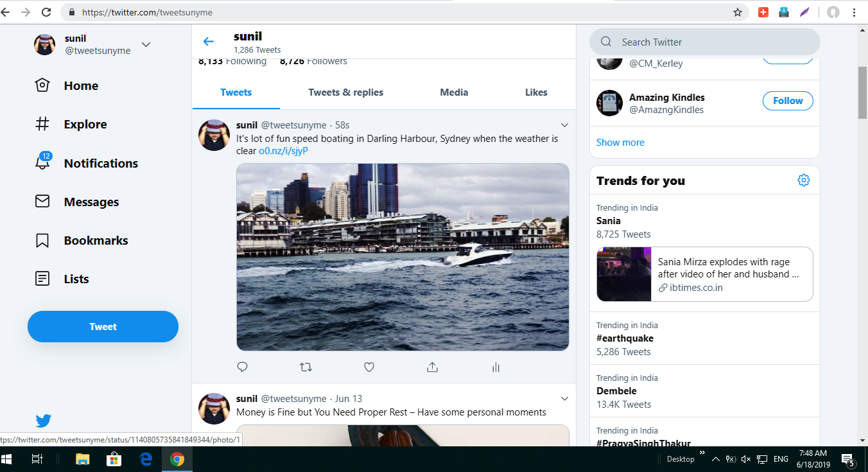Reload the page in Chrome
This screenshot has height=472, width=868.
click(46, 12)
